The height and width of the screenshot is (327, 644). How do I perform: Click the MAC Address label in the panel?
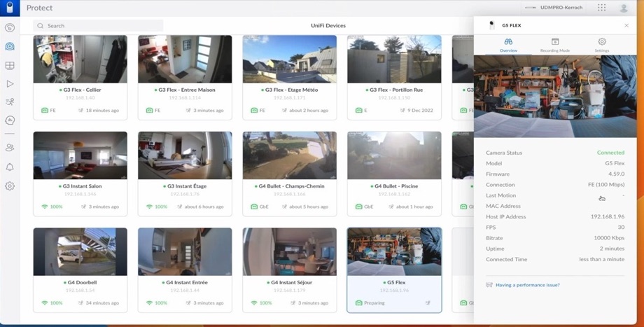click(x=503, y=206)
